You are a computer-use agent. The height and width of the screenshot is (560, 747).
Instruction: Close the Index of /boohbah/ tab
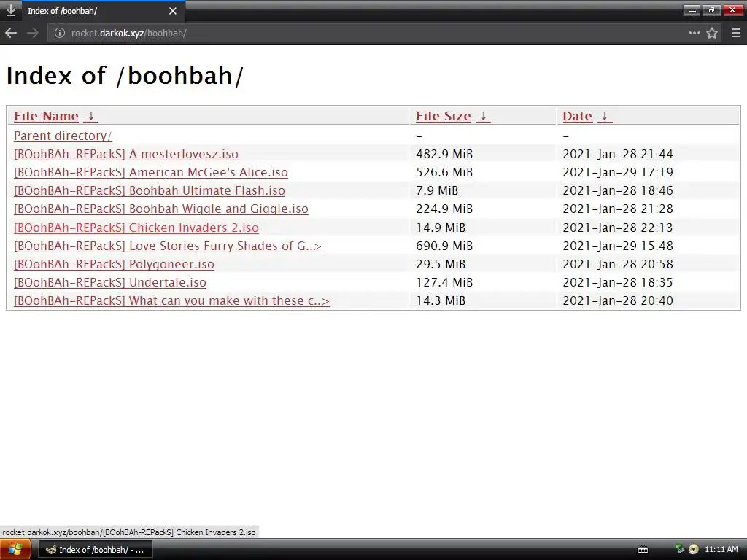[173, 11]
